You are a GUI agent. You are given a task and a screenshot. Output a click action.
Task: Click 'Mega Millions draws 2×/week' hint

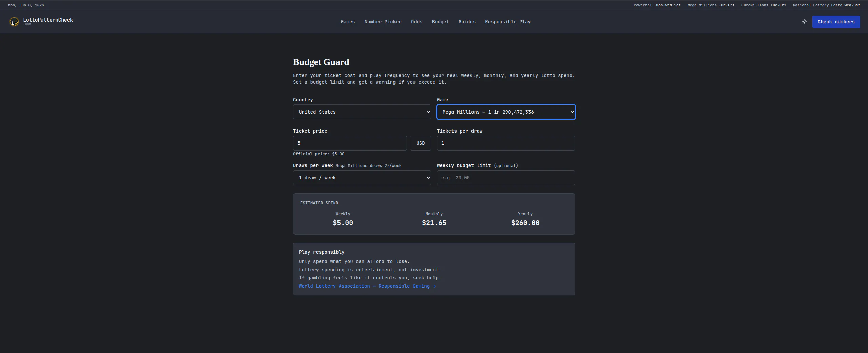(368, 166)
